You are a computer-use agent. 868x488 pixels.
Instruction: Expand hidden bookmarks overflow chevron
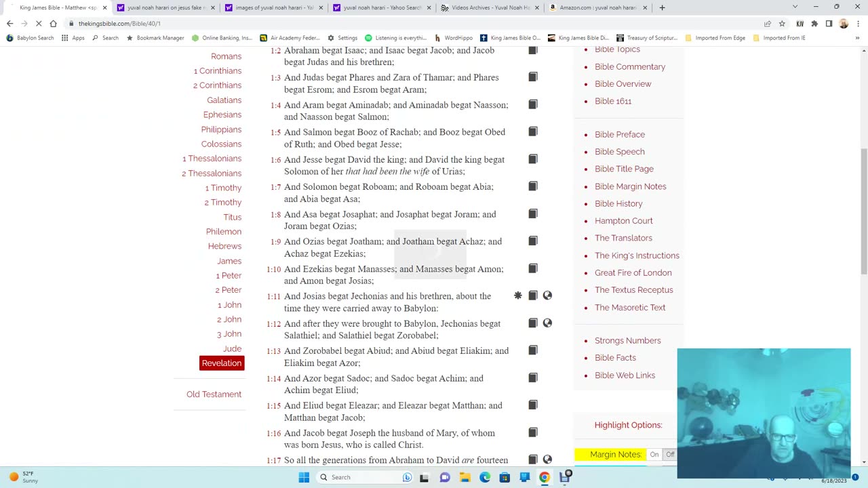click(856, 38)
